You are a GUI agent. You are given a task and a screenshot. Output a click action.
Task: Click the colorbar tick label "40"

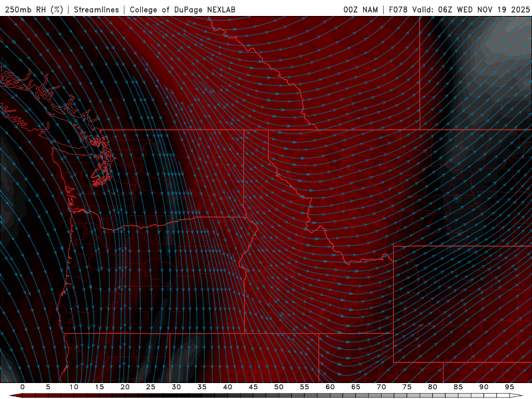click(227, 387)
